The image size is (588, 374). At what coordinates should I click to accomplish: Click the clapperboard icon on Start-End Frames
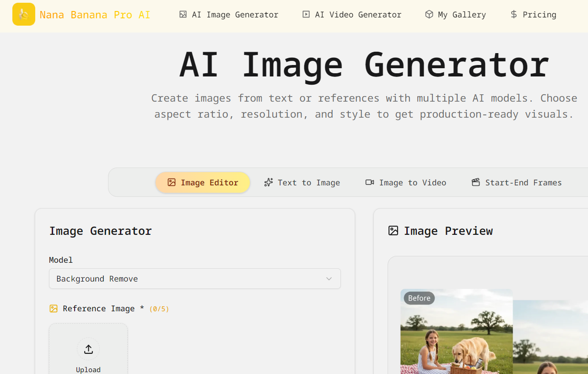point(476,183)
